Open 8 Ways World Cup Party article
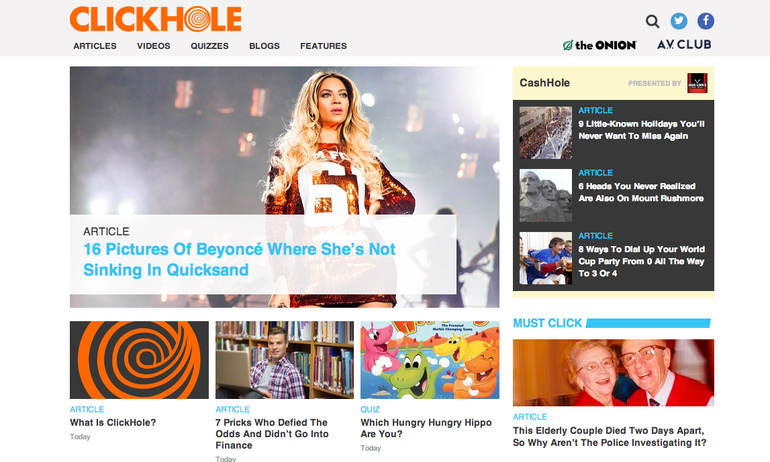770x462 pixels. point(641,261)
